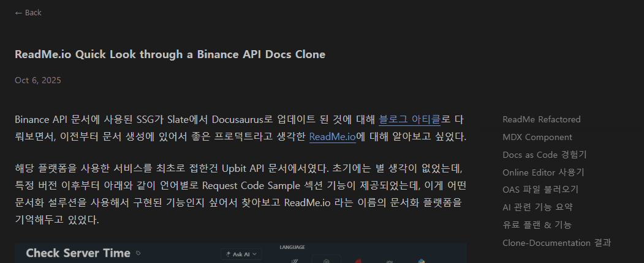Open OAS 파일 불러오기 from table of contents
644x263 pixels.
tap(540, 190)
